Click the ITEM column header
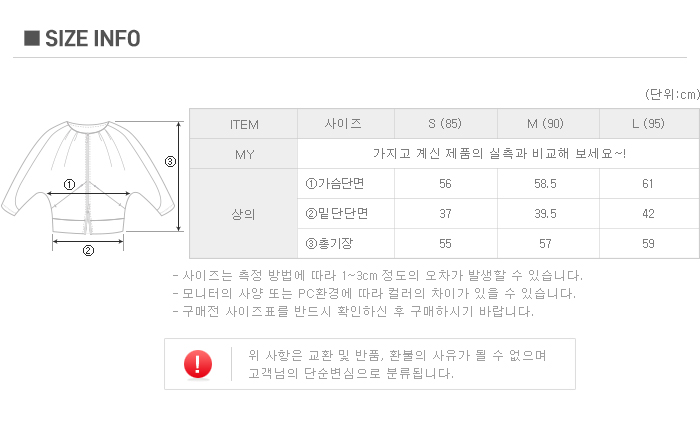Image resolution: width=700 pixels, height=429 pixels. (244, 125)
